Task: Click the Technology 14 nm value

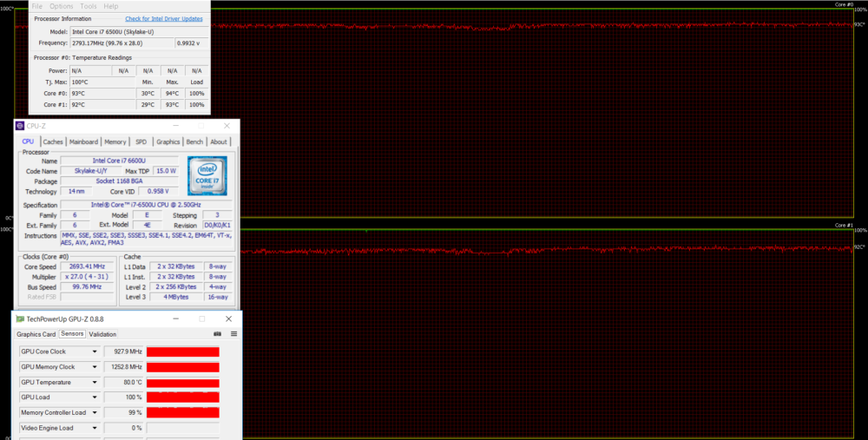Action: point(76,192)
